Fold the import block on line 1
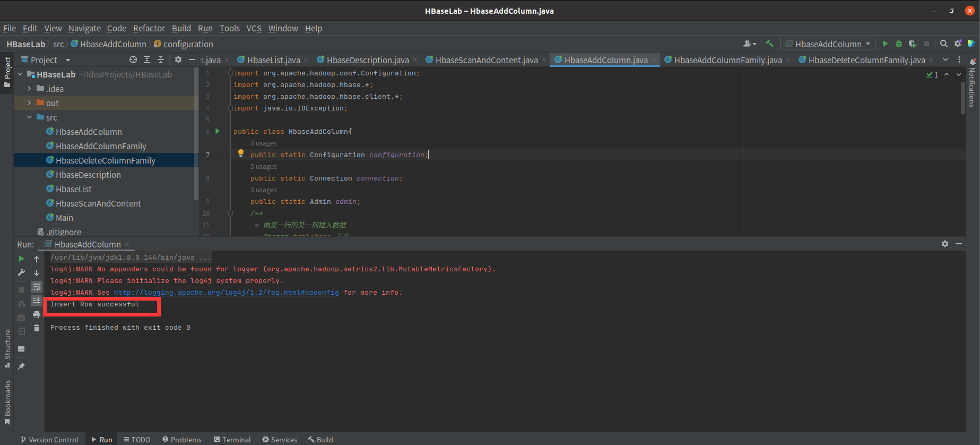Image resolution: width=980 pixels, height=445 pixels. click(x=230, y=73)
